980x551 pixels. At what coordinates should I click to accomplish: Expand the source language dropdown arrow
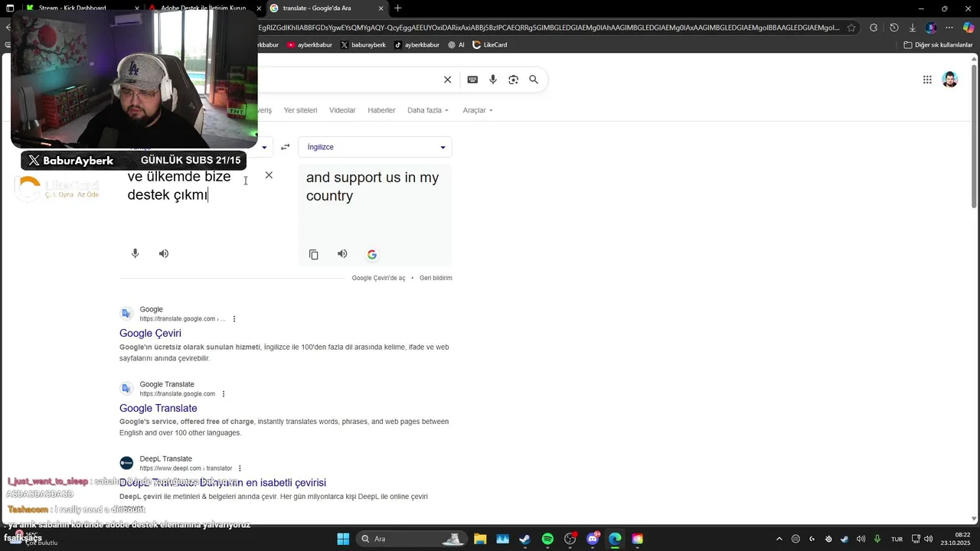[x=264, y=147]
